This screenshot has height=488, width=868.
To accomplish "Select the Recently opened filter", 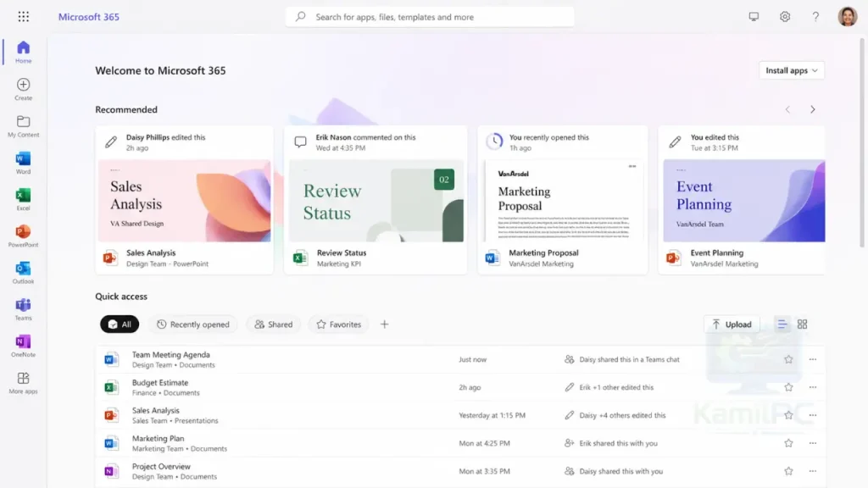I will click(192, 324).
